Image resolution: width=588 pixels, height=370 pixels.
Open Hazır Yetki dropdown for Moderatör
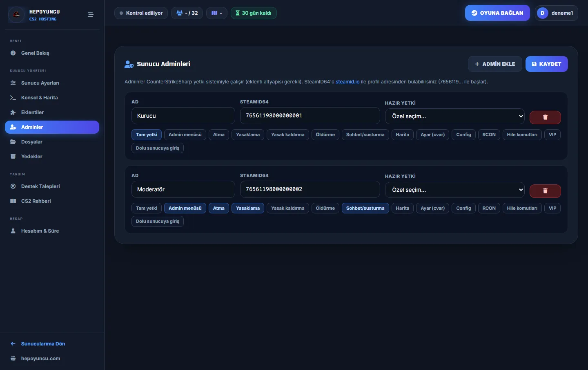pos(455,190)
